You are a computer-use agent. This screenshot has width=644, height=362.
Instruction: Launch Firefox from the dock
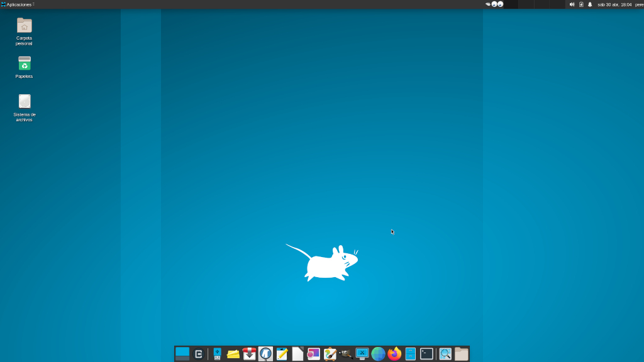click(394, 354)
